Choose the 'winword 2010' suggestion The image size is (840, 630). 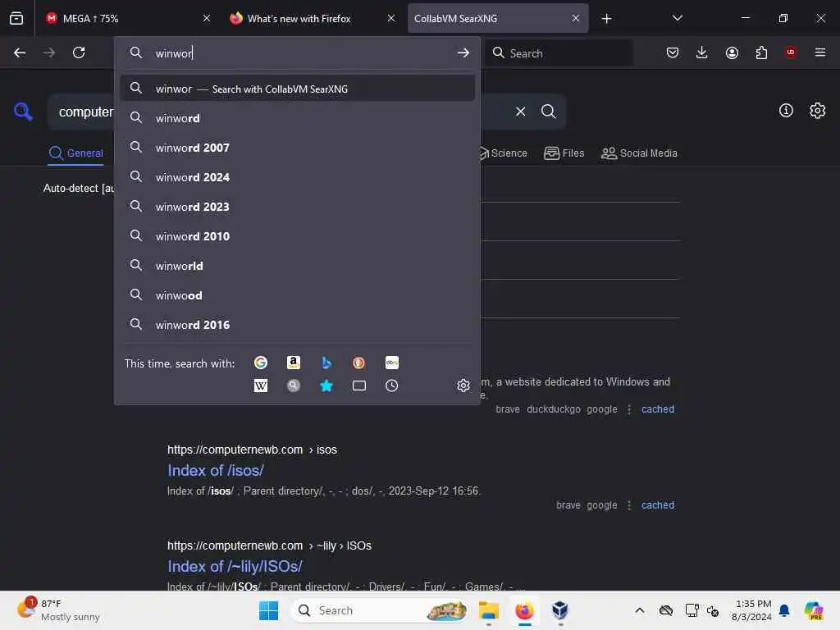297,235
